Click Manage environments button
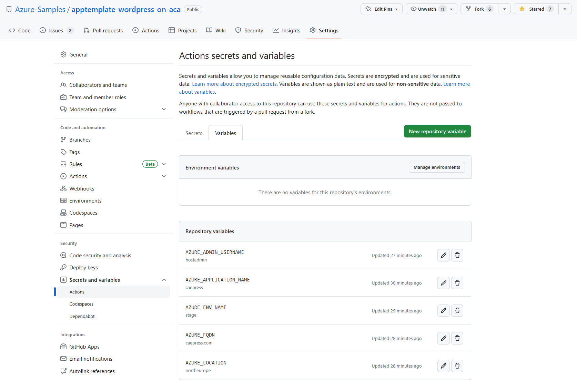Image resolution: width=577 pixels, height=392 pixels. pyautogui.click(x=437, y=167)
